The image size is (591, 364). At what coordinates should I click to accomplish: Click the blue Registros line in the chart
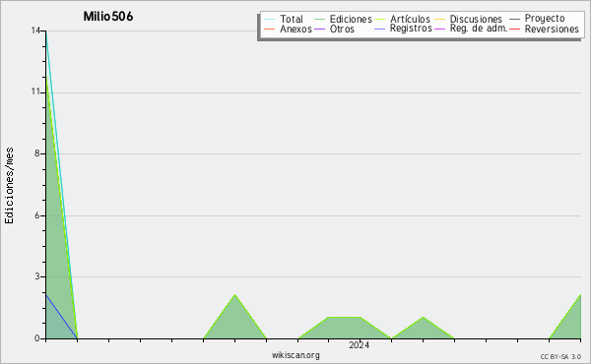click(x=61, y=317)
